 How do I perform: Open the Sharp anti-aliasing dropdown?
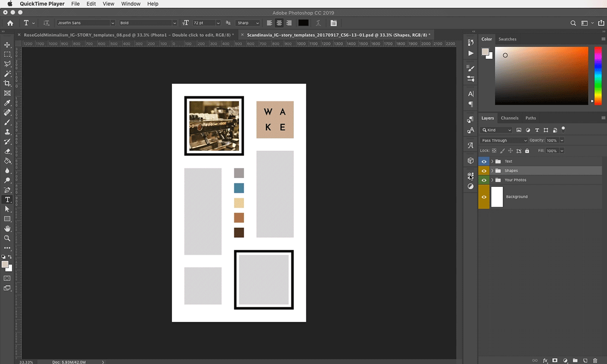click(248, 23)
